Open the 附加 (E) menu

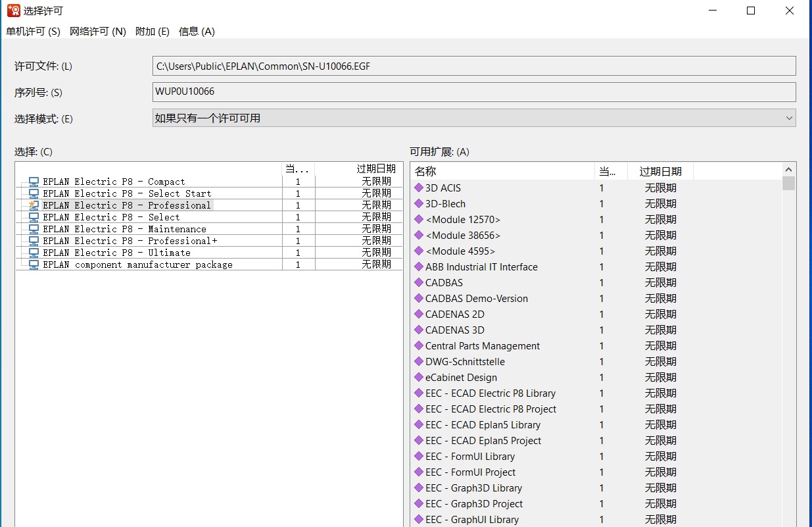152,32
